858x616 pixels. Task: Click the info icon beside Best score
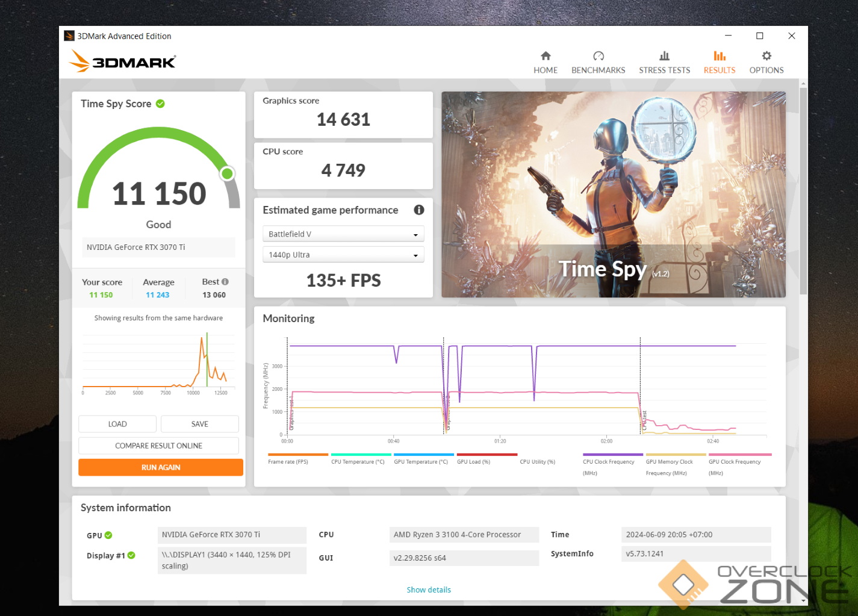tap(225, 282)
